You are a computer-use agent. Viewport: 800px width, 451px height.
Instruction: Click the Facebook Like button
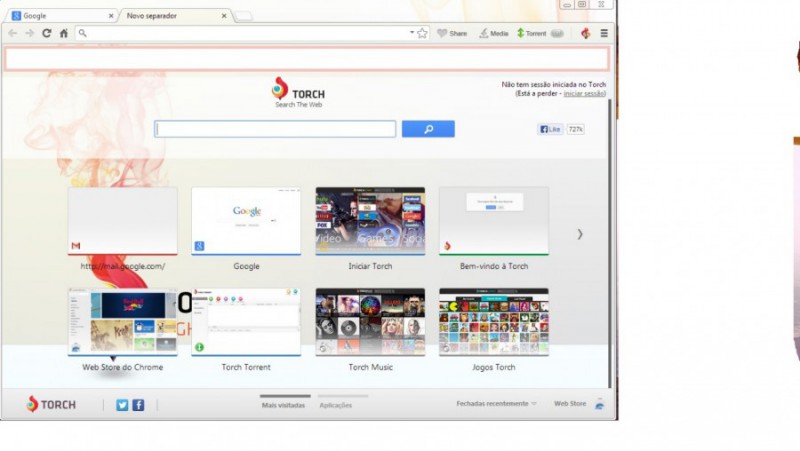[550, 129]
